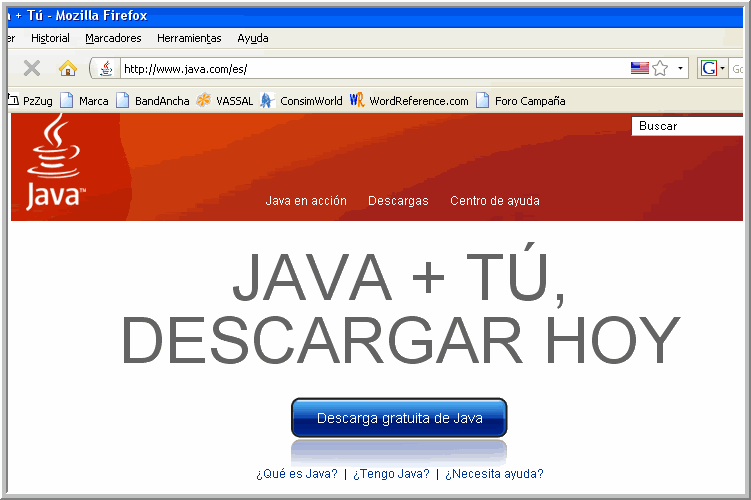Open the address bar history dropdown
Viewport: 751px width, 500px height.
coord(681,68)
